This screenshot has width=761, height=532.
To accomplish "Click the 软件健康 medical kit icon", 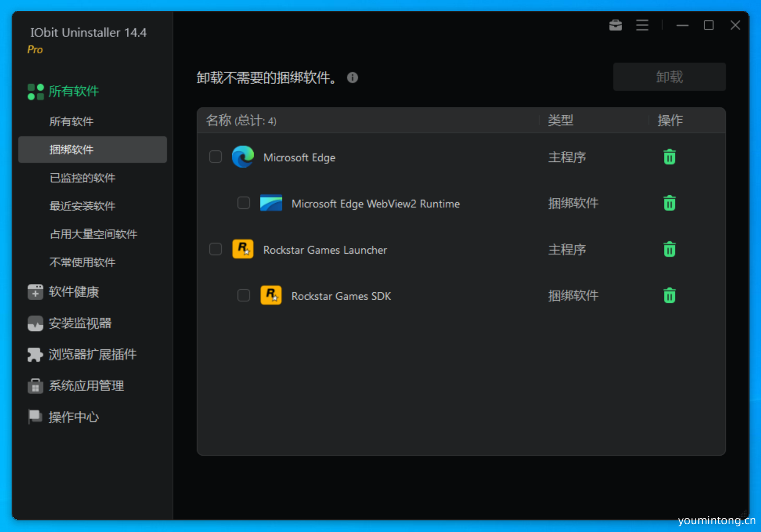I will click(35, 292).
